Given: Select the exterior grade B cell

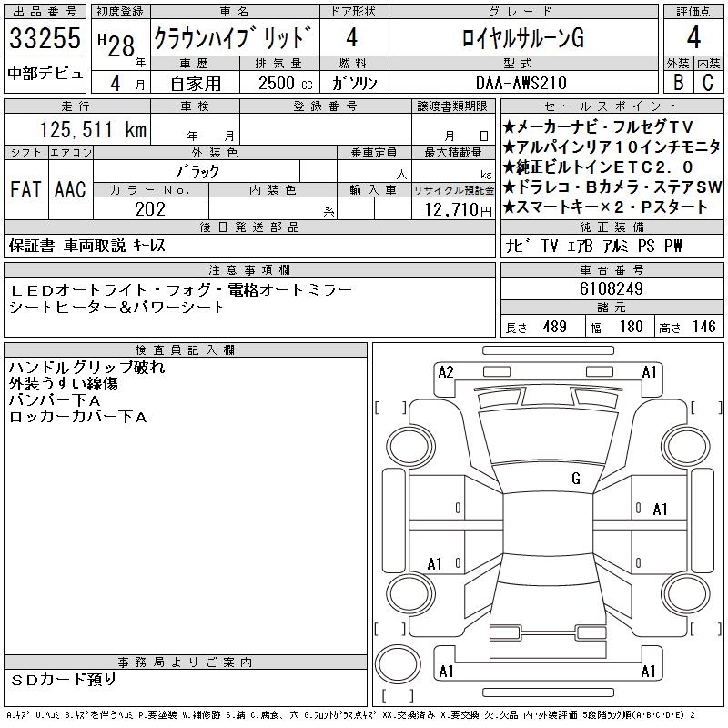Looking at the screenshot, I should pyautogui.click(x=678, y=81).
